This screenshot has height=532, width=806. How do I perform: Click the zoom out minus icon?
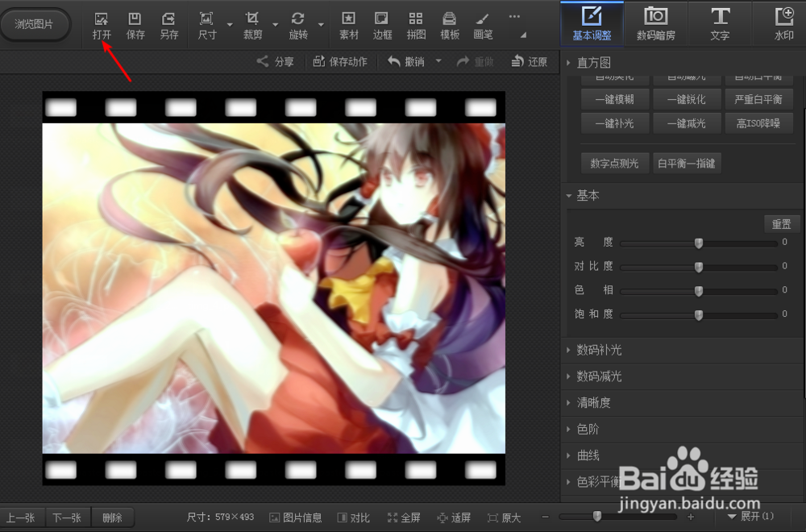(x=546, y=517)
